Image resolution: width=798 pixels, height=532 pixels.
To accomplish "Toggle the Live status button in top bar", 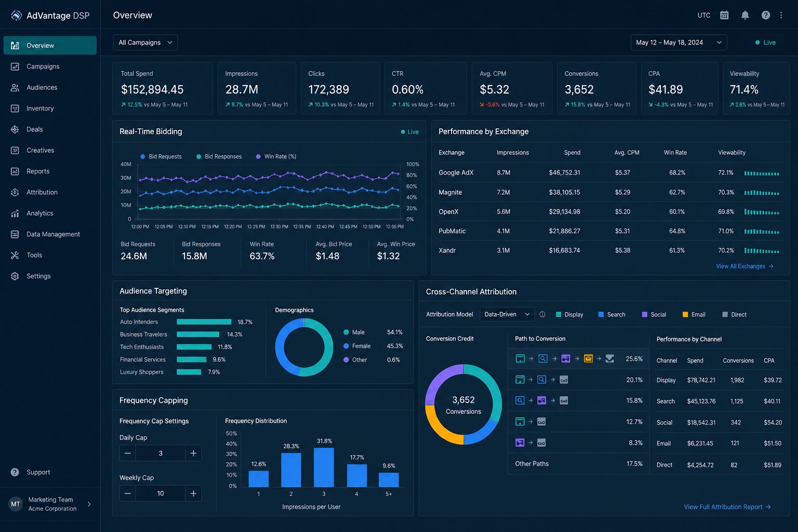I will 765,43.
